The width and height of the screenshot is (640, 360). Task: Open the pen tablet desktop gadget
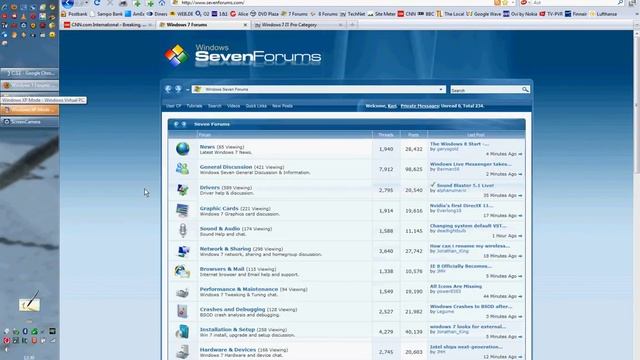(29, 301)
